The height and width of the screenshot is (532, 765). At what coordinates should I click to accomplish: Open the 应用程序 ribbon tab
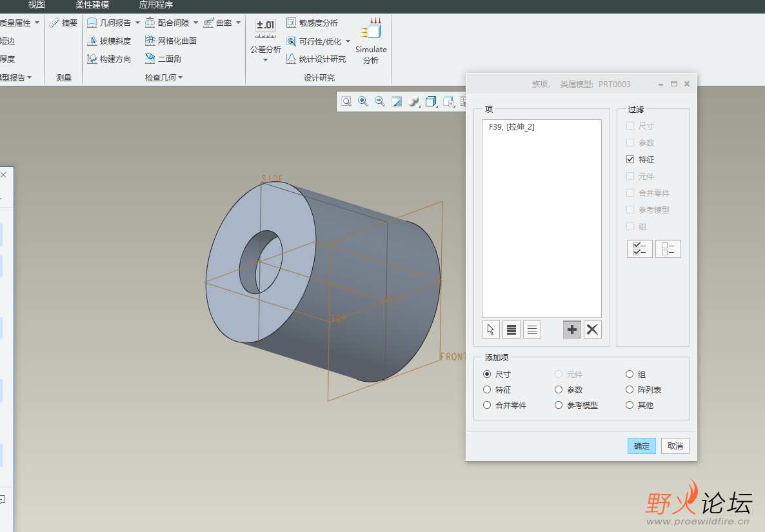point(156,5)
